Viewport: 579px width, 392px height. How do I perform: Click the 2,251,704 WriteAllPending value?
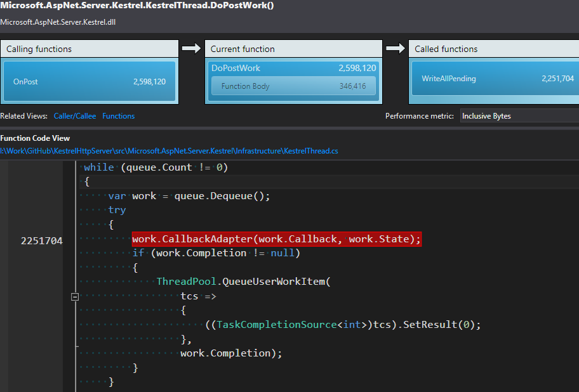(557, 79)
